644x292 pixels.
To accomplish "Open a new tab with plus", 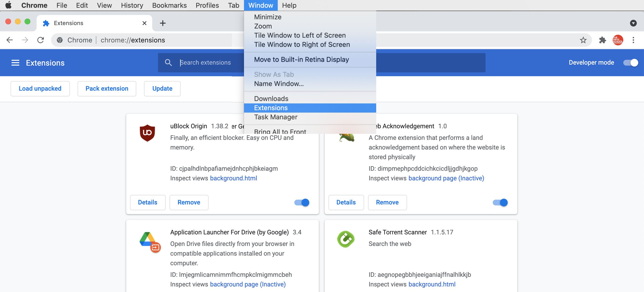I will (x=163, y=23).
